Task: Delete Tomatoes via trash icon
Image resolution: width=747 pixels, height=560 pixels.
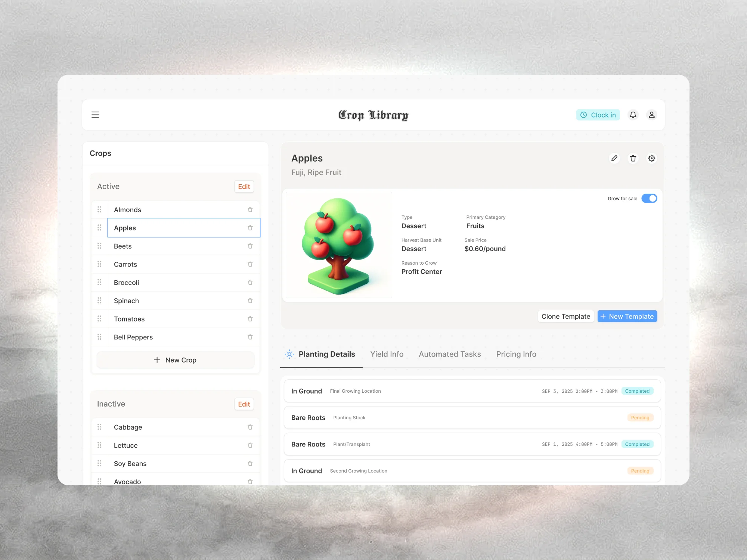Action: tap(250, 319)
